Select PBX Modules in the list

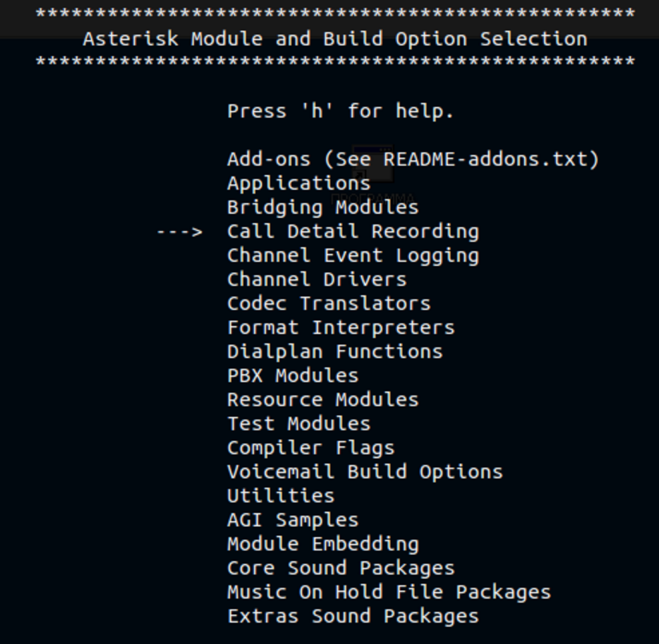292,376
